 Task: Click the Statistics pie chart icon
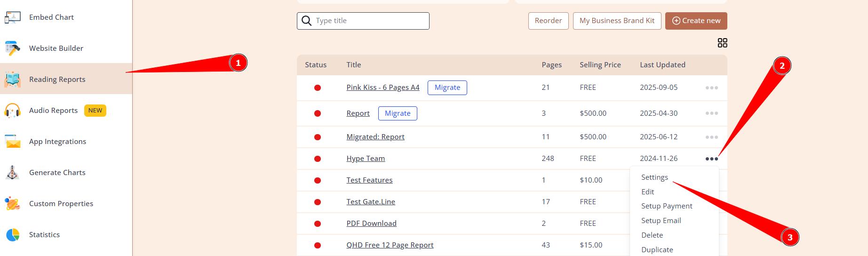[13, 235]
